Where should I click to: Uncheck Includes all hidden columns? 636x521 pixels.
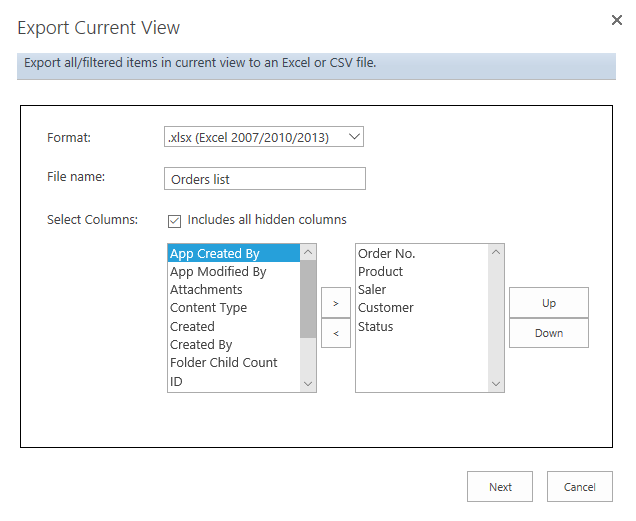click(174, 221)
